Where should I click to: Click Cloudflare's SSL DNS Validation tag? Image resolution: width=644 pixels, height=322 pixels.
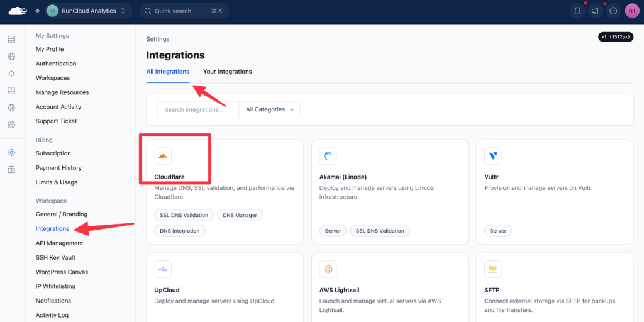[x=184, y=215]
